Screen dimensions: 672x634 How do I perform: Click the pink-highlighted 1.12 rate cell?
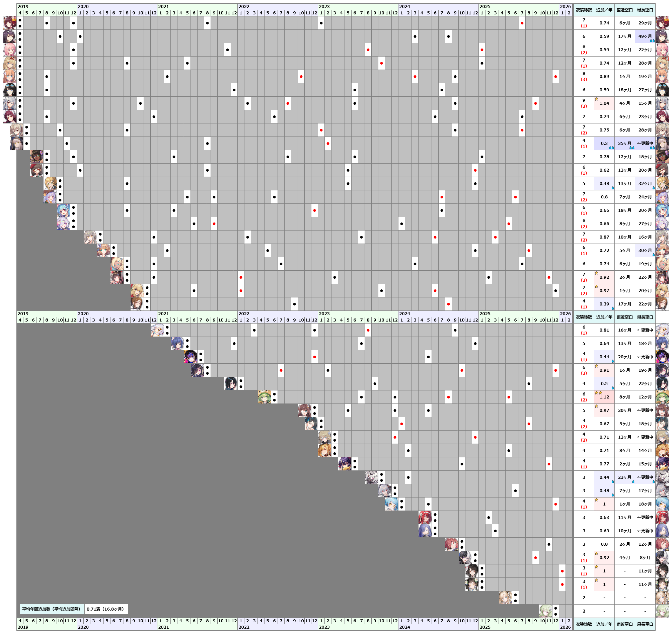click(604, 397)
